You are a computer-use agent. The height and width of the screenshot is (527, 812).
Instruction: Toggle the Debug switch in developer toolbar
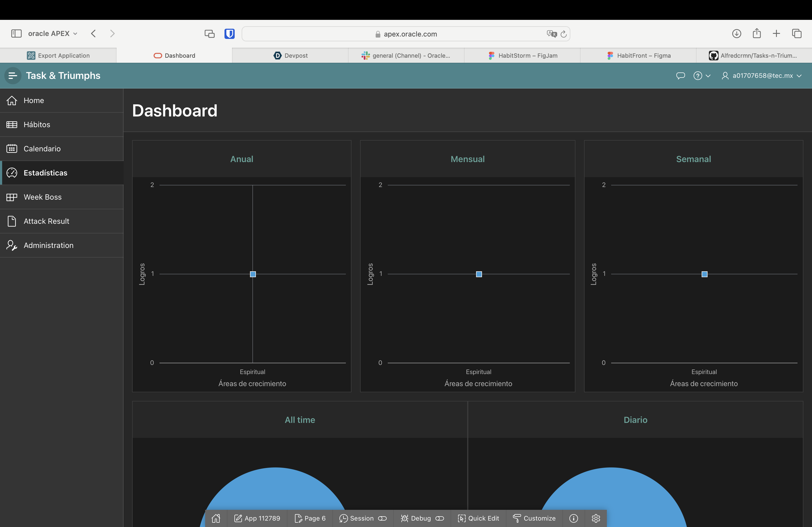tap(440, 518)
